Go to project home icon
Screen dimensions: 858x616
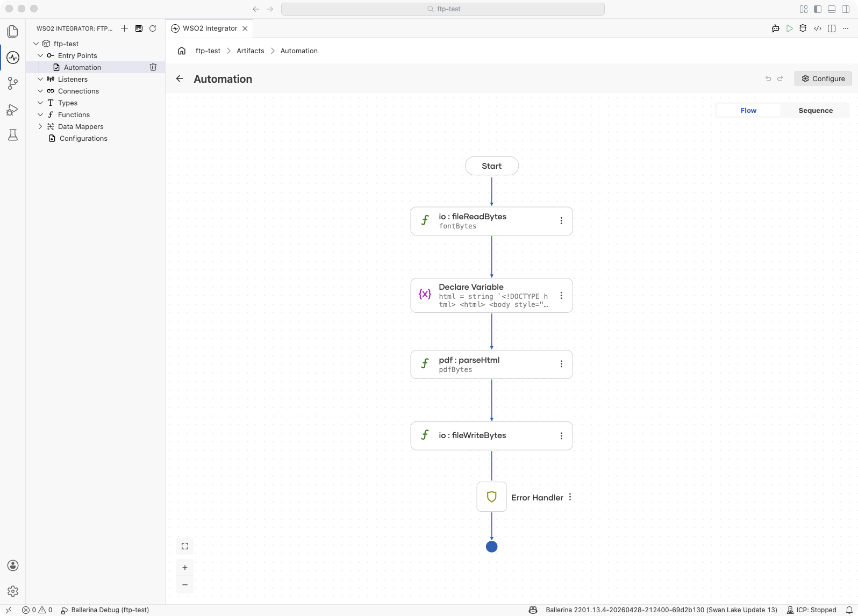point(182,51)
